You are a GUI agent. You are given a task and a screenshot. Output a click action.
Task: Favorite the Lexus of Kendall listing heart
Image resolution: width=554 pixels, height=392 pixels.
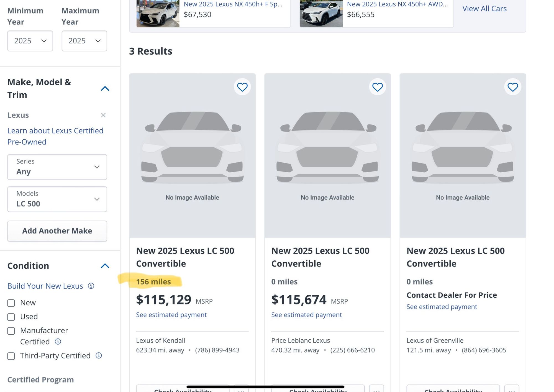[x=242, y=87]
